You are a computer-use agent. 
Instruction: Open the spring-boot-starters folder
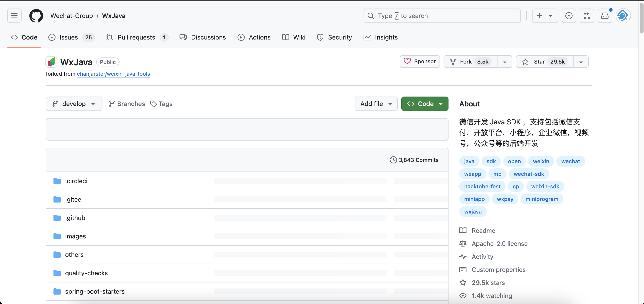(95, 291)
